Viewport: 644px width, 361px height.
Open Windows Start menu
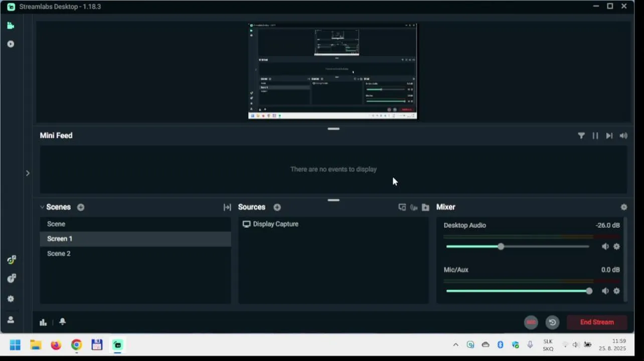click(15, 345)
